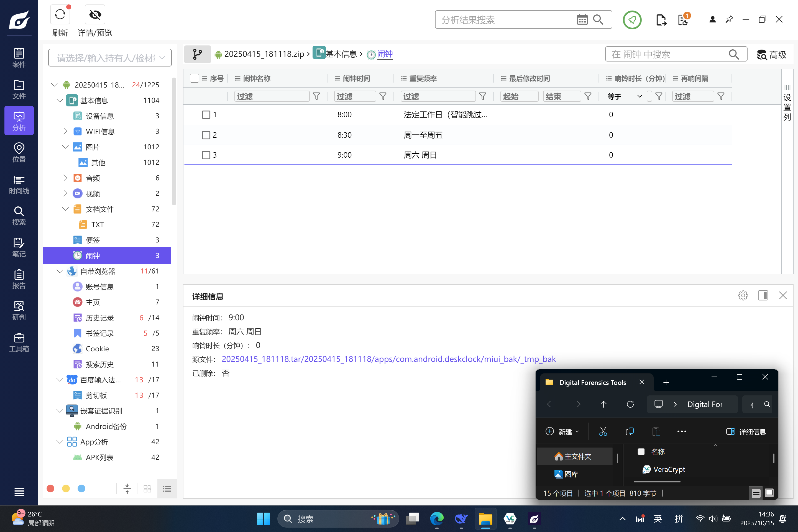Click the calendar icon in search box
798x532 pixels.
(x=582, y=20)
